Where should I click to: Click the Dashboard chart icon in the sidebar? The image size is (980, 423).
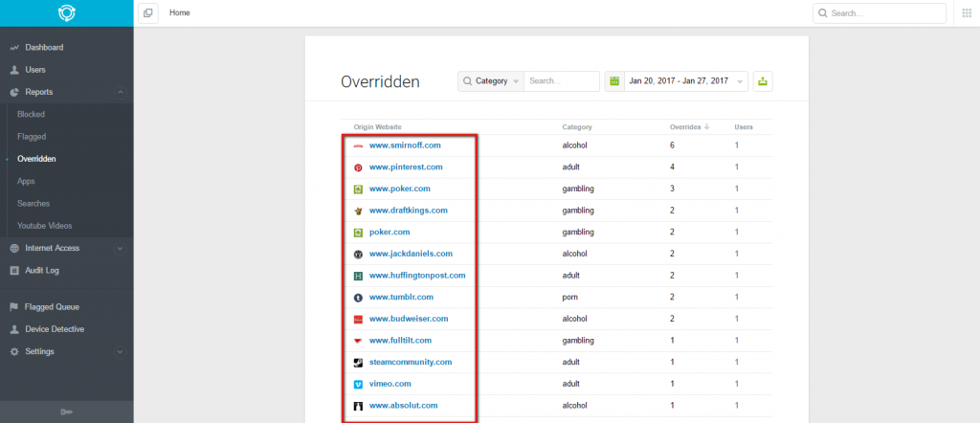(x=14, y=48)
